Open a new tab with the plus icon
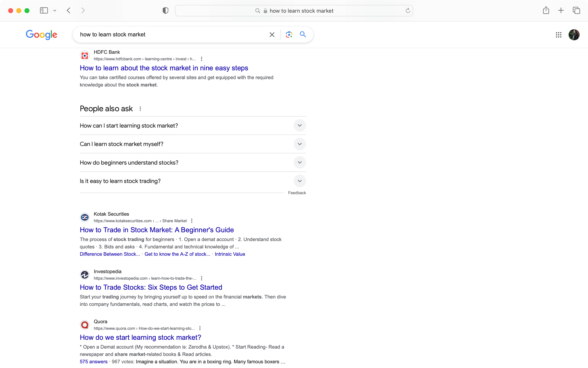The width and height of the screenshot is (588, 368). point(561,10)
